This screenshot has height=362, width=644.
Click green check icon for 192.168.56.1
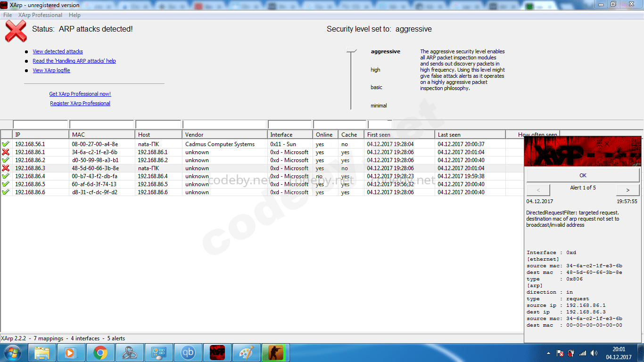click(x=6, y=144)
